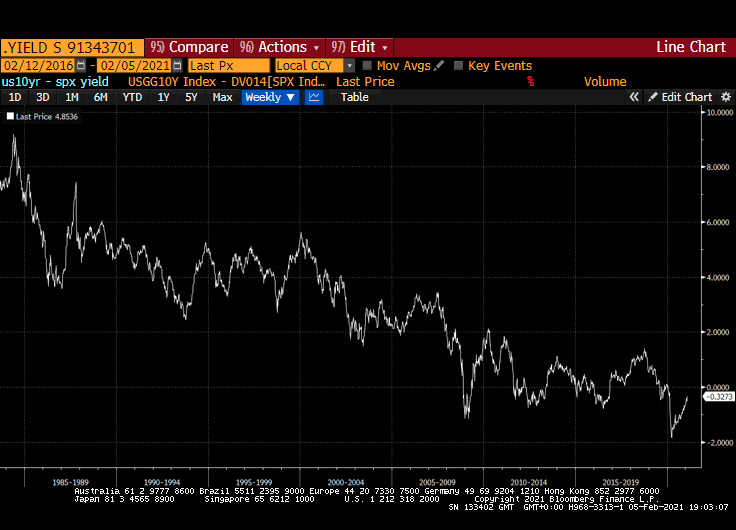The image size is (736, 530).
Task: Click the 8.0000 y-axis label
Action: [x=718, y=167]
